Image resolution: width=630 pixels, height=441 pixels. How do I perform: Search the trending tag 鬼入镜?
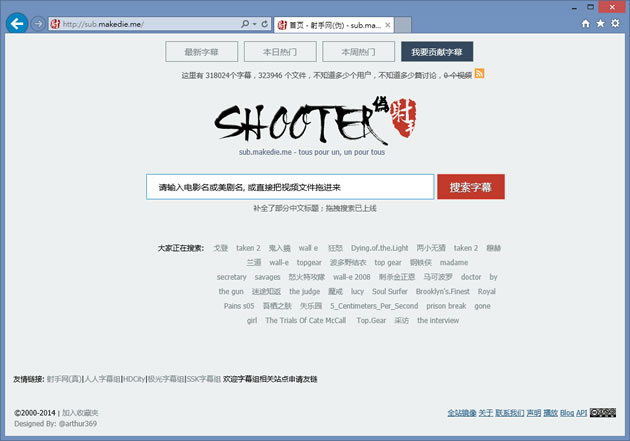click(x=279, y=248)
